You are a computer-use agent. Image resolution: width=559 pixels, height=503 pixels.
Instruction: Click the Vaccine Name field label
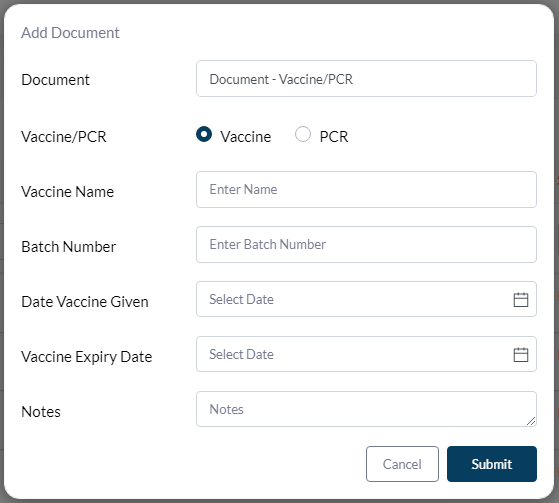[x=67, y=192]
